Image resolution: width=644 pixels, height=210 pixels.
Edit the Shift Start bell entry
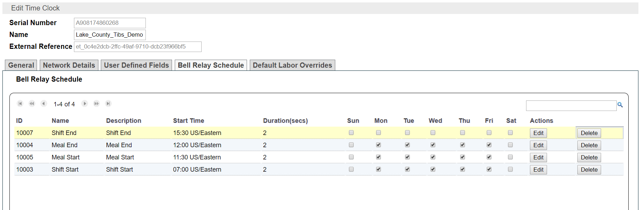pos(538,170)
